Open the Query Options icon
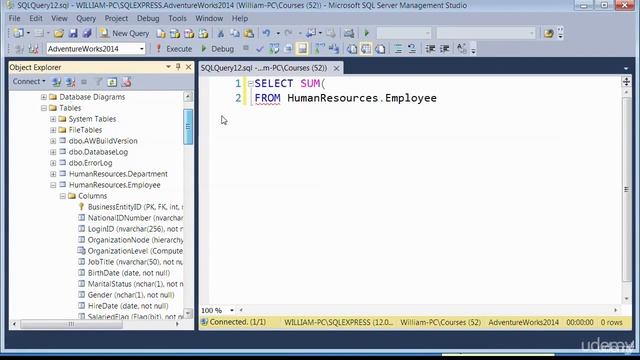 click(x=288, y=49)
